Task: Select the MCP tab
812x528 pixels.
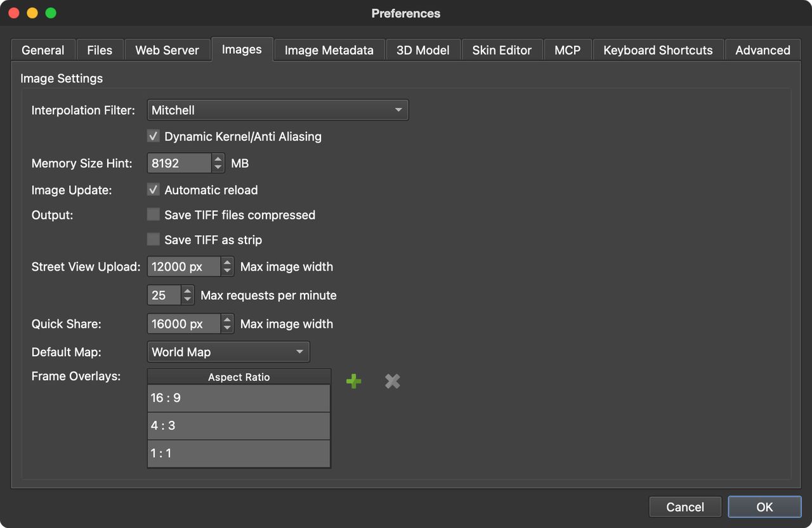Action: click(x=567, y=50)
